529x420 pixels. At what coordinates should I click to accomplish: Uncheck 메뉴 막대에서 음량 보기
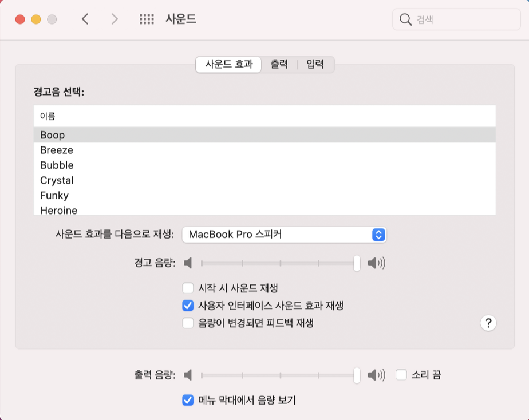[x=188, y=400]
